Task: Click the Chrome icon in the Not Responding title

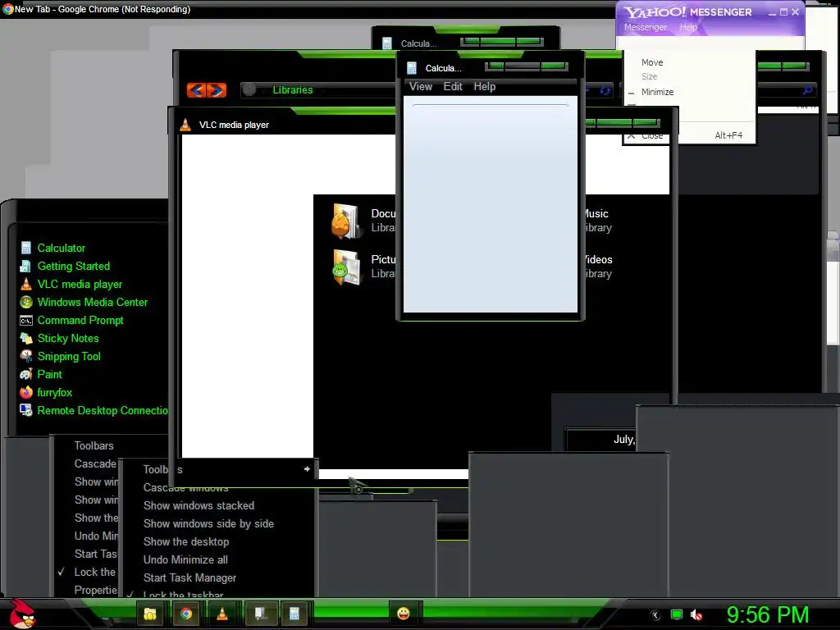Action: coord(7,9)
